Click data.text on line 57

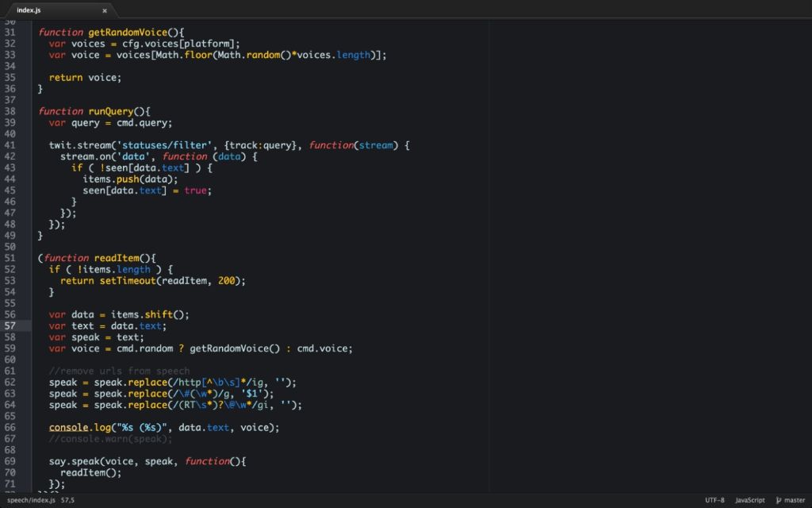(x=136, y=326)
